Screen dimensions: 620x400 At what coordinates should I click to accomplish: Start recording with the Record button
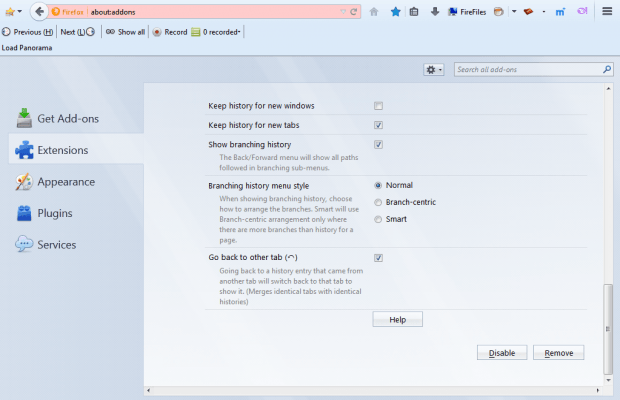(170, 32)
